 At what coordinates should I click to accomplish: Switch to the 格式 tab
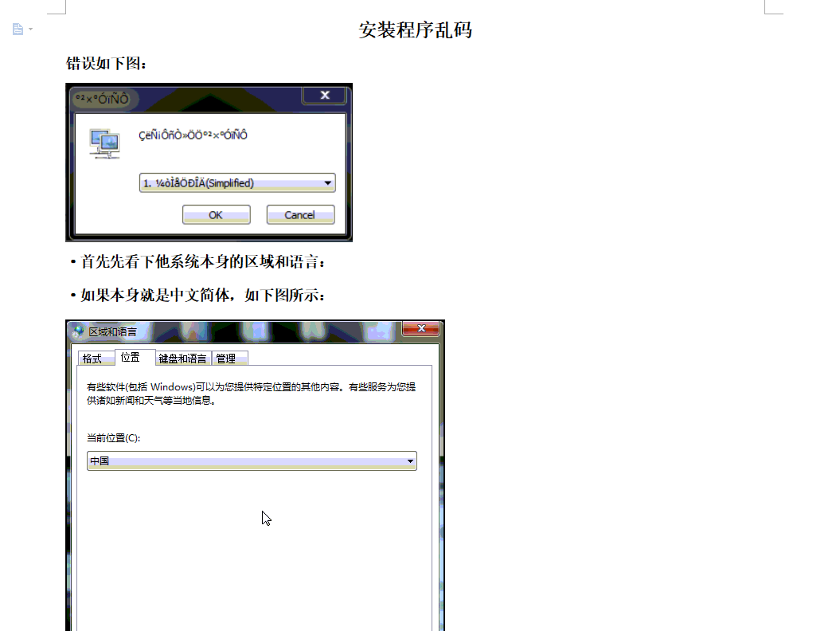tap(92, 359)
